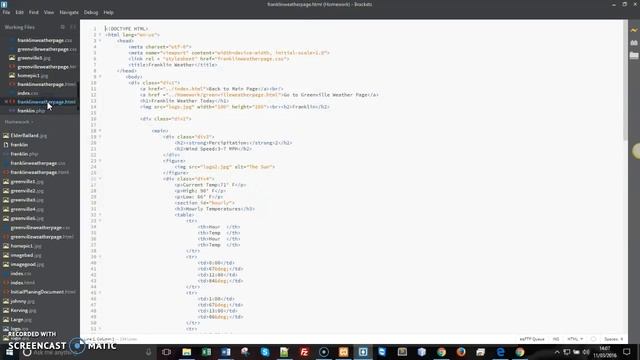Open the Extension Manager icon in the right toolbar
Screen dimensions: 640x360
click(x=634, y=43)
